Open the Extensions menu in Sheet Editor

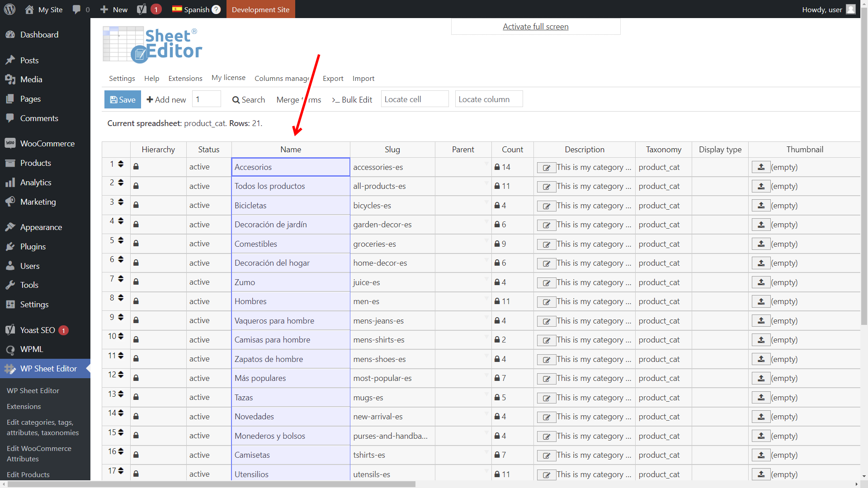click(x=185, y=79)
